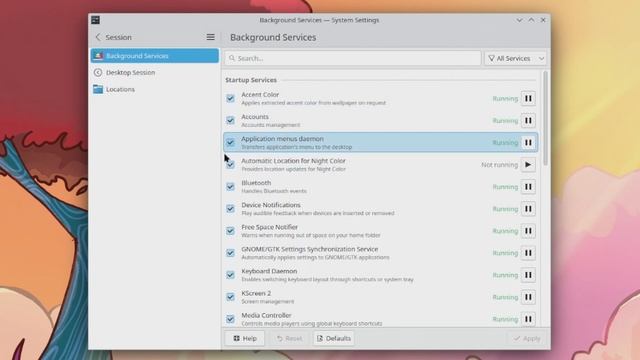Click the services list vertical scrollbar

pos(545,118)
